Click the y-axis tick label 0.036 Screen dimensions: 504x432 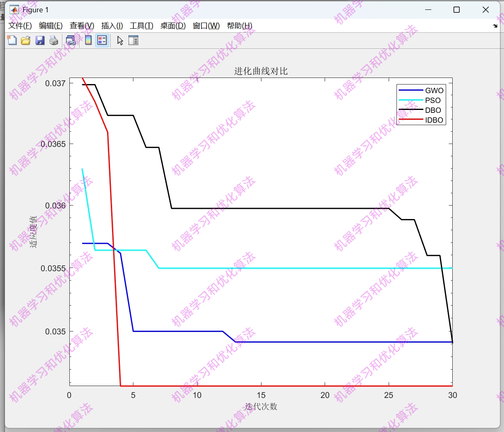click(55, 206)
